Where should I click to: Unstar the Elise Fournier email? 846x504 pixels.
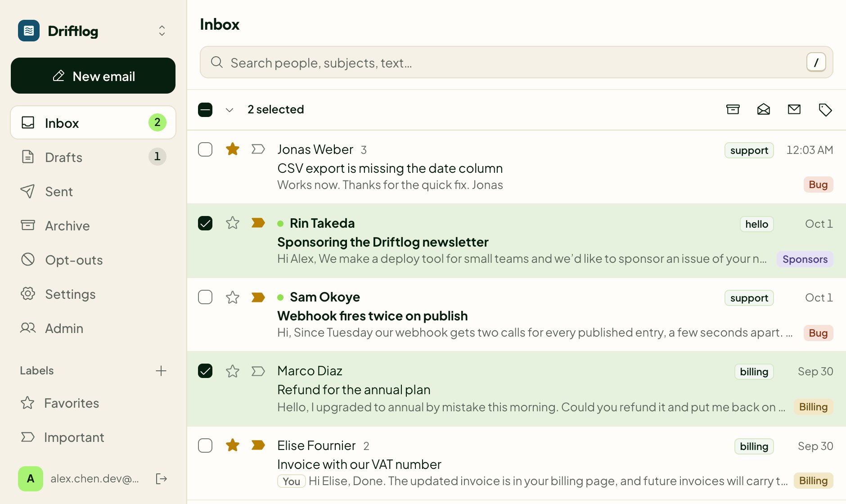[x=233, y=445]
